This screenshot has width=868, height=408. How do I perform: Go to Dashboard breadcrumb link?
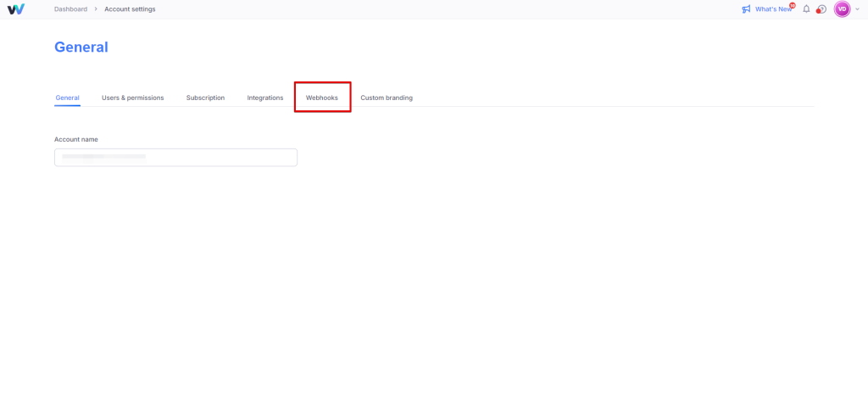point(70,9)
